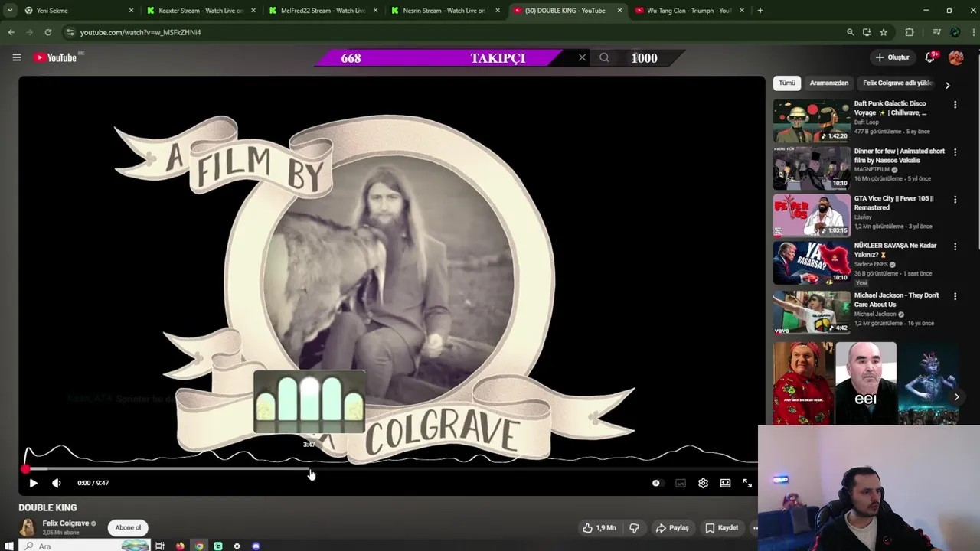Switch the player to theater mode

point(725,483)
